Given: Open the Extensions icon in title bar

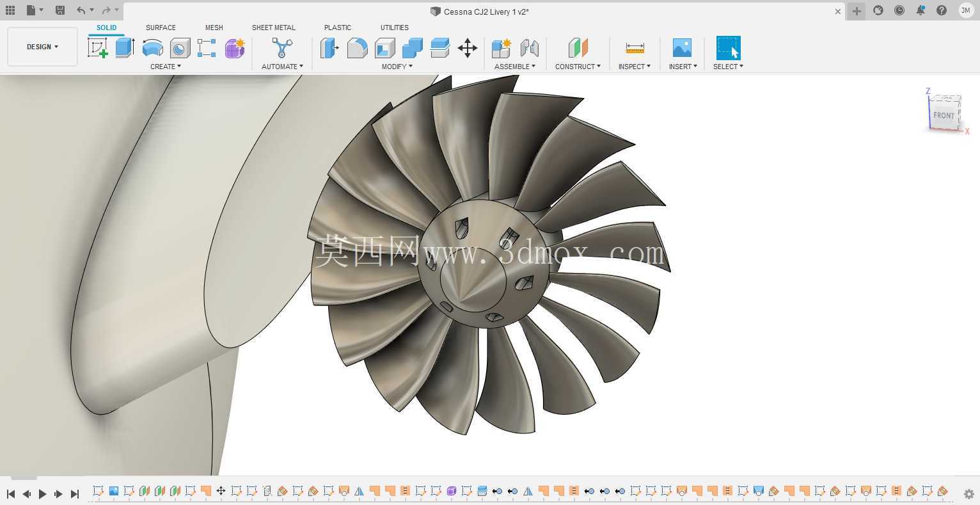Looking at the screenshot, I should tap(878, 10).
